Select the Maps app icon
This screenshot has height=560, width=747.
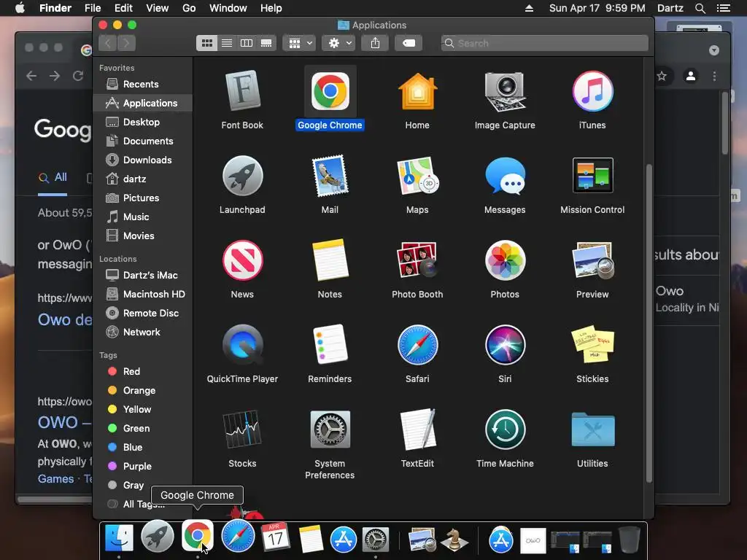pos(417,176)
